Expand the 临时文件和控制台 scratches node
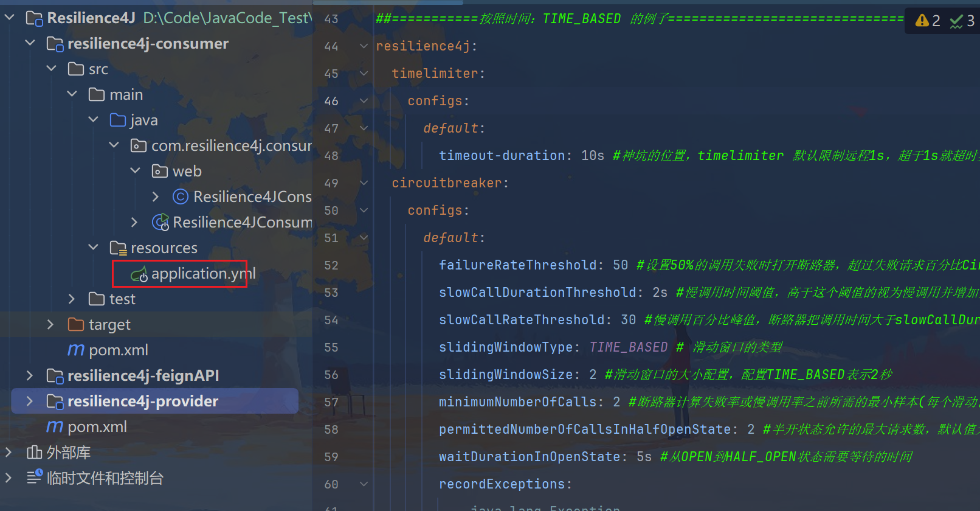Image resolution: width=980 pixels, height=511 pixels. [9, 478]
